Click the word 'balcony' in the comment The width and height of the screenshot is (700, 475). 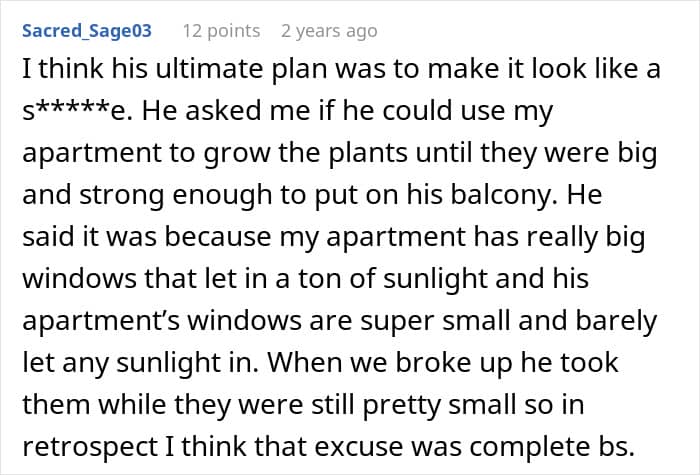point(504,195)
